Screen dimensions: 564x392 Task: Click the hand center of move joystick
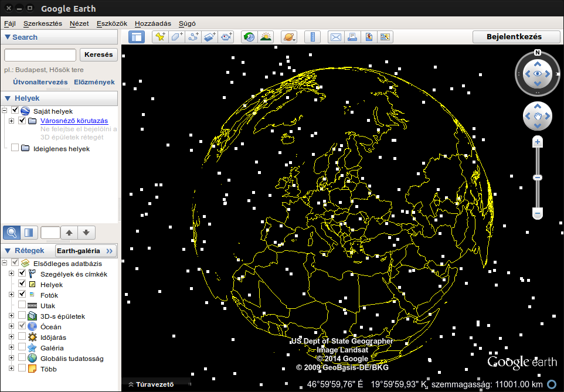point(538,116)
